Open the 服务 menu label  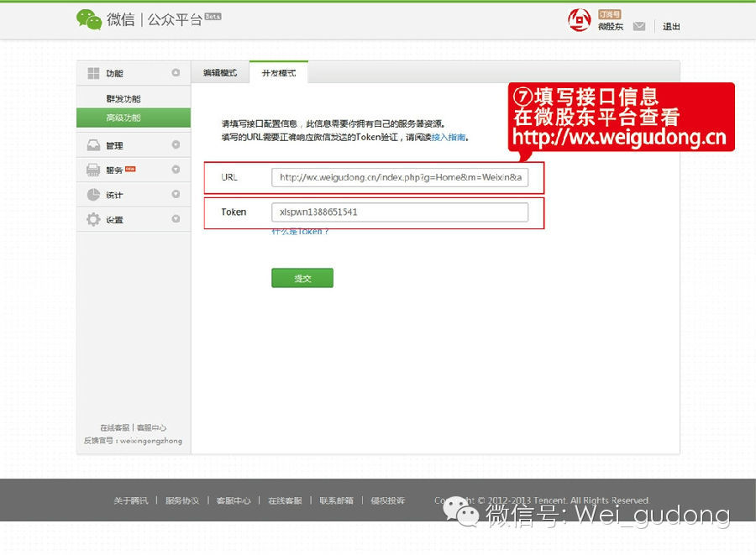coord(114,170)
